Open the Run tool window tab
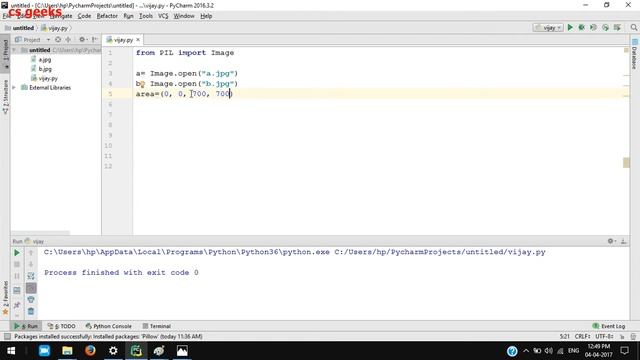640x360 pixels. pyautogui.click(x=26, y=326)
